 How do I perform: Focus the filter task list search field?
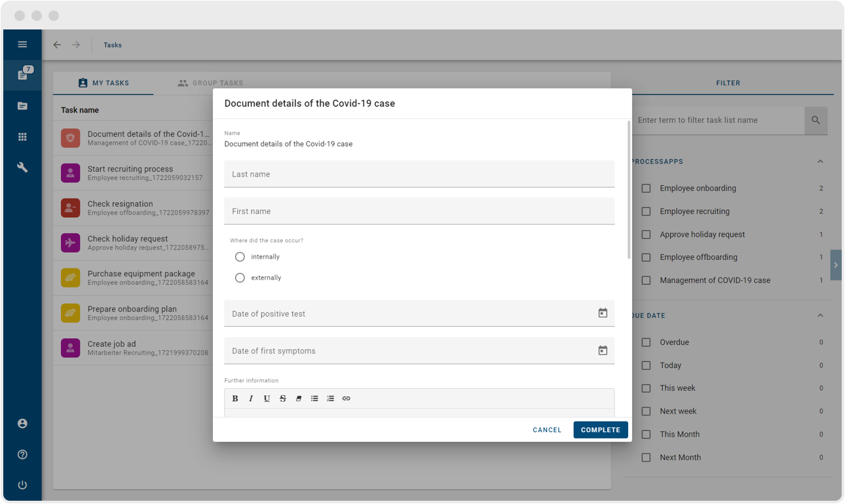coord(719,120)
